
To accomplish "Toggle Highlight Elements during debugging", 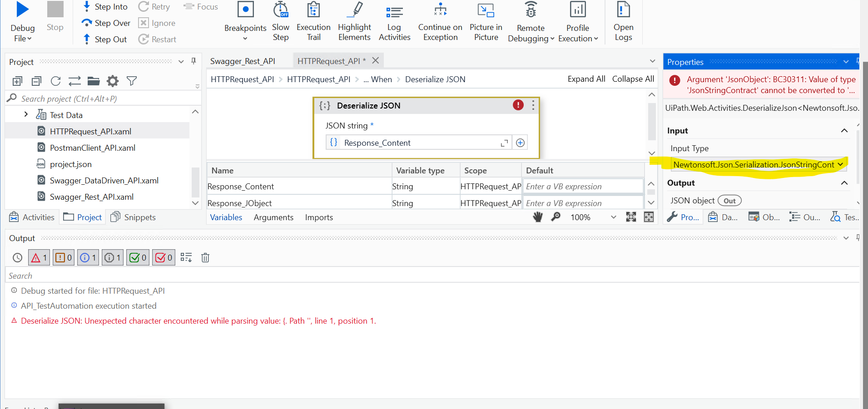I will 354,21.
